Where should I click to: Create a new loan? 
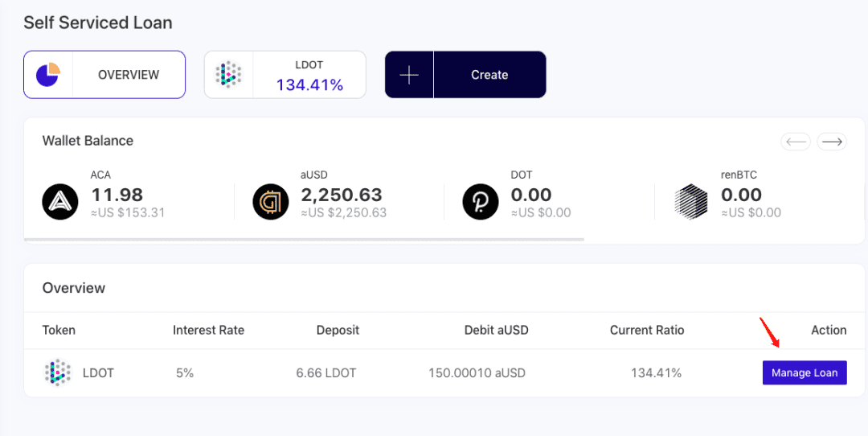465,75
